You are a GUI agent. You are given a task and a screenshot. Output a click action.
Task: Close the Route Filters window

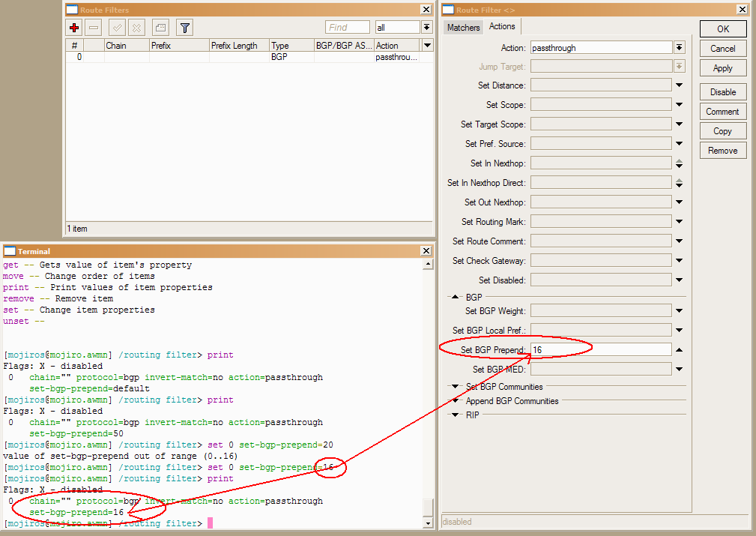coord(426,10)
